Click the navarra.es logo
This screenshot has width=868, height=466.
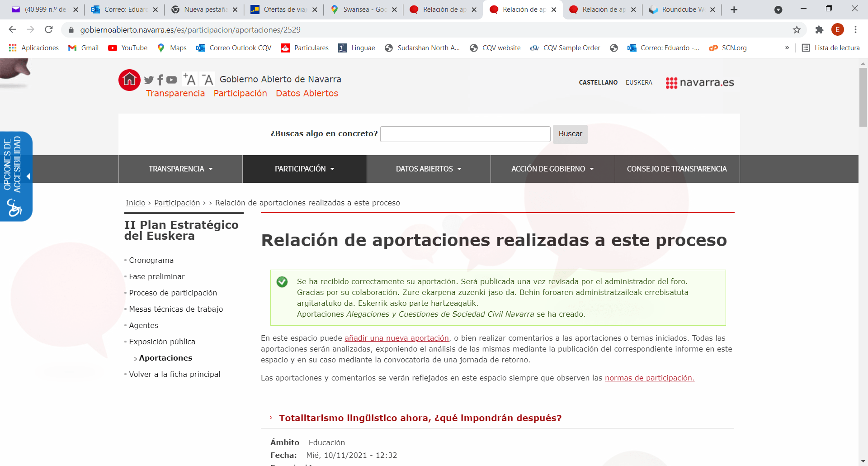(699, 83)
